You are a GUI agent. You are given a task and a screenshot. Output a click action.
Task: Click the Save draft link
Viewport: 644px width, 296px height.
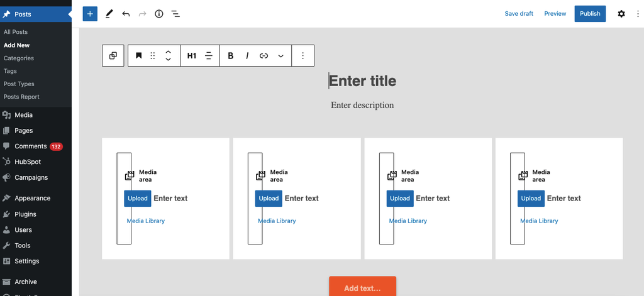click(519, 14)
